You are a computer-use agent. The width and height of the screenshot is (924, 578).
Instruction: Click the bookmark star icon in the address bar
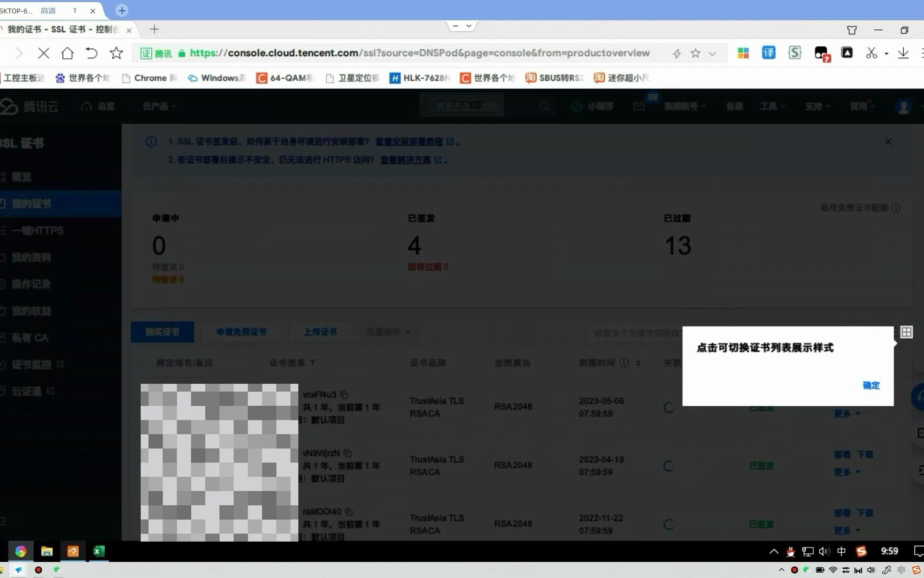[695, 53]
